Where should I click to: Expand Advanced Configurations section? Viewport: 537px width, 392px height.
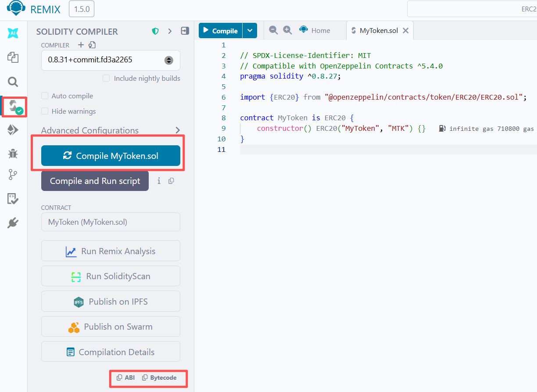tap(111, 130)
